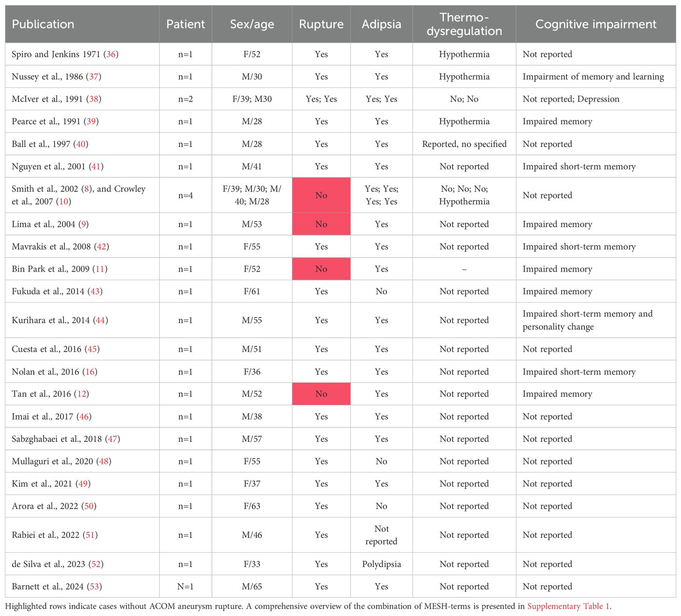Click reference 36 beside Spiro and Jenkins
The image size is (681, 616).
tap(111, 54)
